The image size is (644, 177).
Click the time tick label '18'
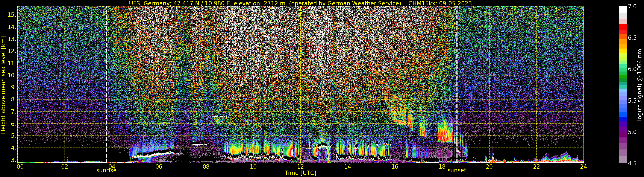(442, 167)
